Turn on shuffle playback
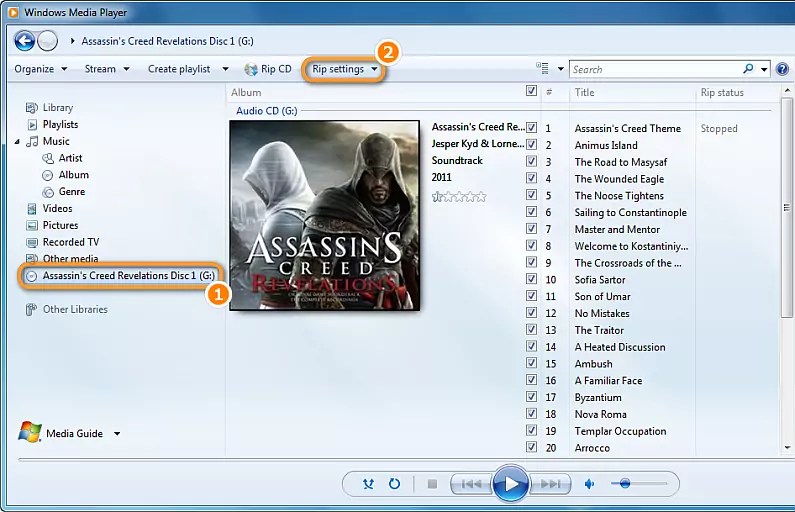This screenshot has height=512, width=795. [369, 484]
